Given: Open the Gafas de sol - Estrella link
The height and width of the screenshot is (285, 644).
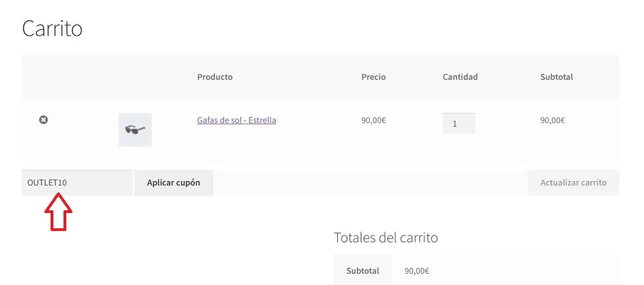Looking at the screenshot, I should (237, 120).
